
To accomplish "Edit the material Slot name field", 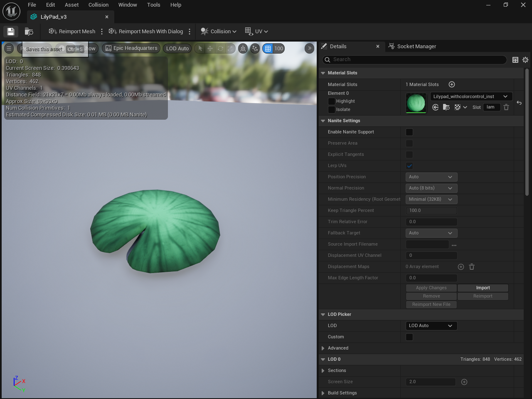I will 492,107.
